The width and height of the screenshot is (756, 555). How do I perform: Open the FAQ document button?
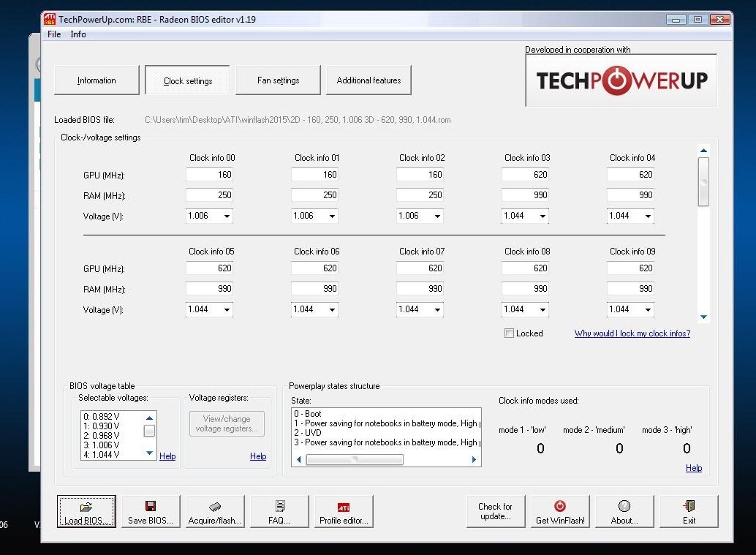[279, 511]
